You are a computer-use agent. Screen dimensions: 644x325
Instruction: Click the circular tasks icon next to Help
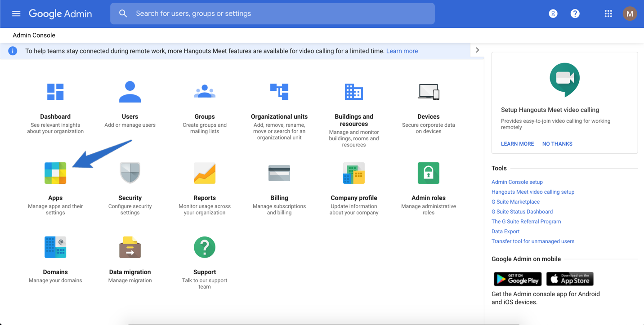[553, 13]
